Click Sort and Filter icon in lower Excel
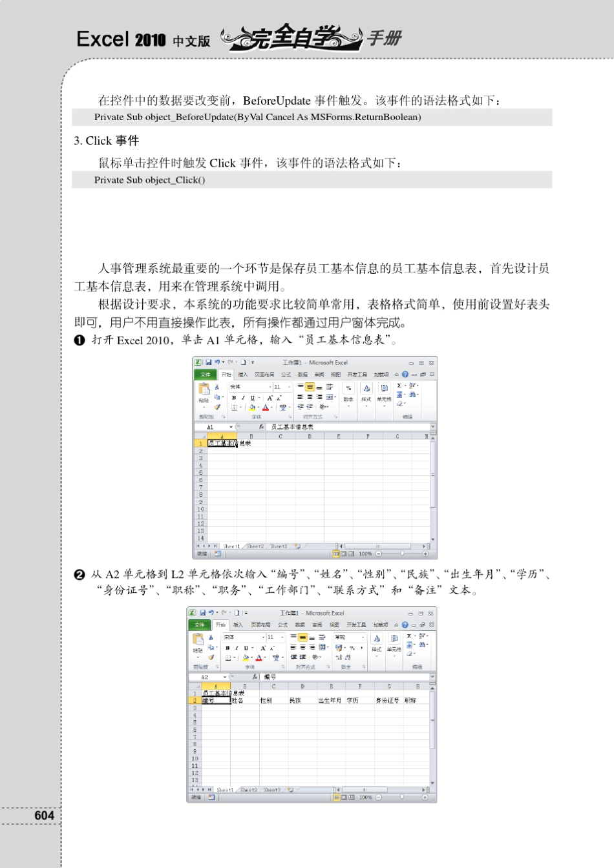The height and width of the screenshot is (868, 614). (x=423, y=635)
